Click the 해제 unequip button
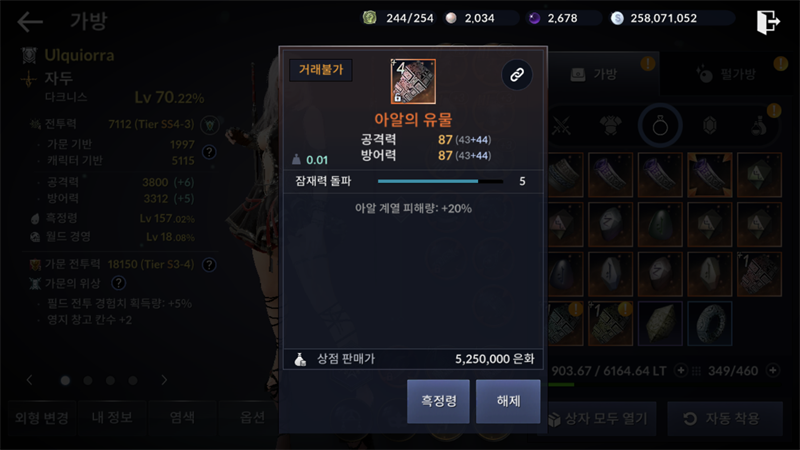 pyautogui.click(x=508, y=401)
